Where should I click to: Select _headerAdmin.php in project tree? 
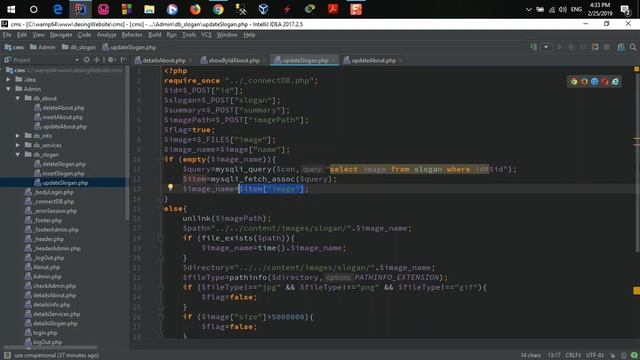tap(57, 249)
